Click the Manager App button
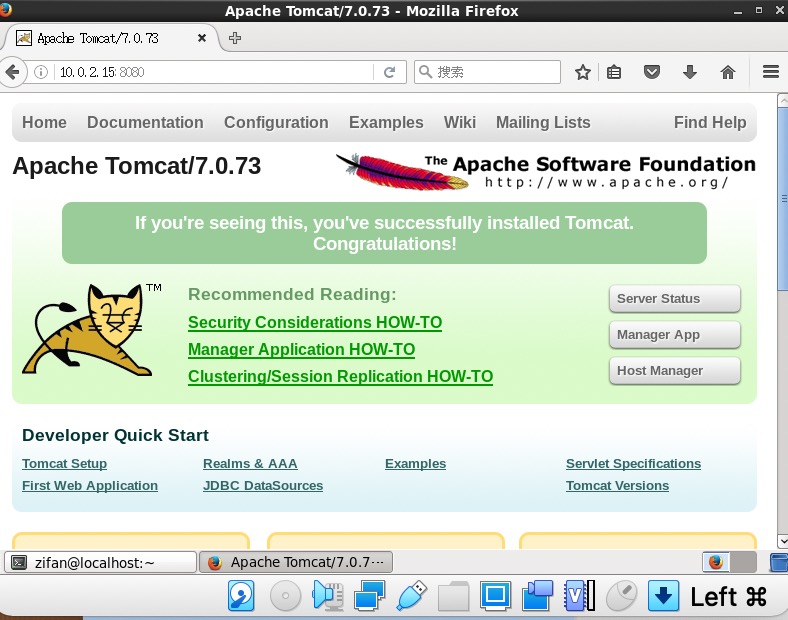Image resolution: width=788 pixels, height=620 pixels. pos(674,335)
